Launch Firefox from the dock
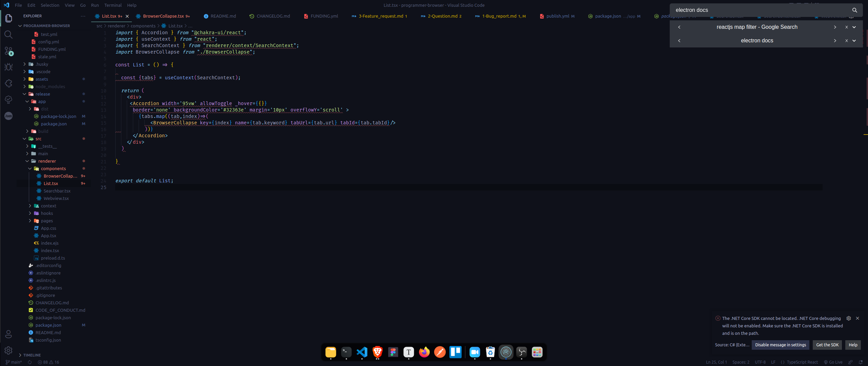868x366 pixels. 424,352
